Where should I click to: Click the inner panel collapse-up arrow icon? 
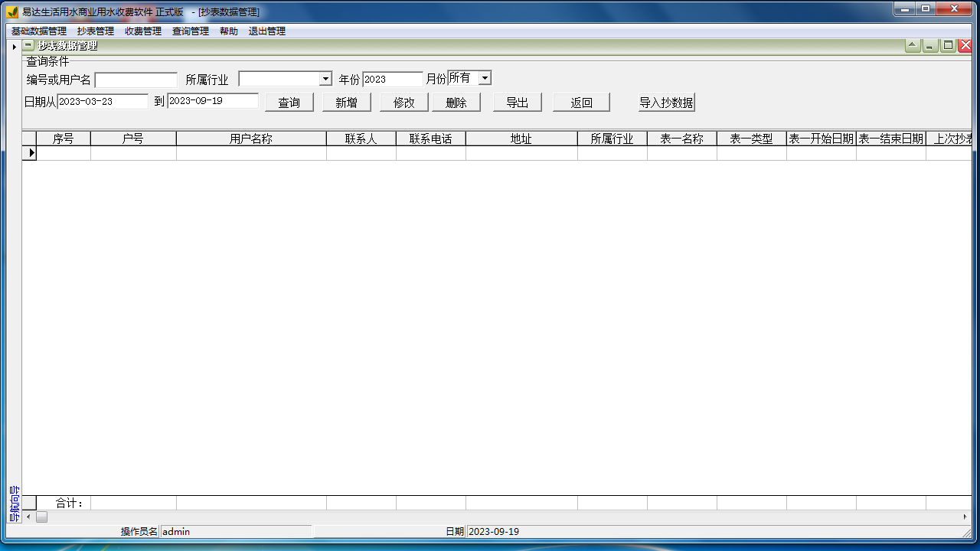(x=913, y=46)
